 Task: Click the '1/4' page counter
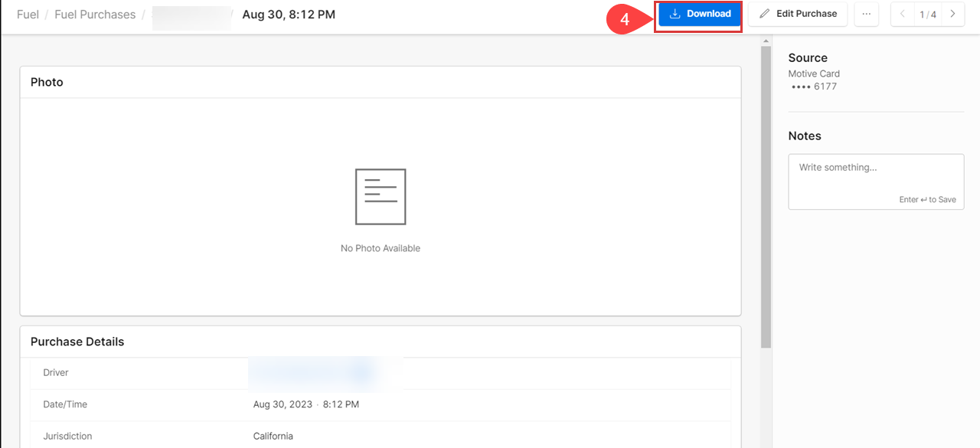(x=928, y=15)
